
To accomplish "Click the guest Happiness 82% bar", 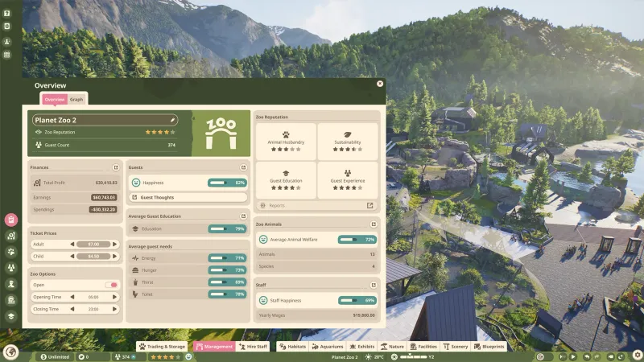I will [227, 183].
